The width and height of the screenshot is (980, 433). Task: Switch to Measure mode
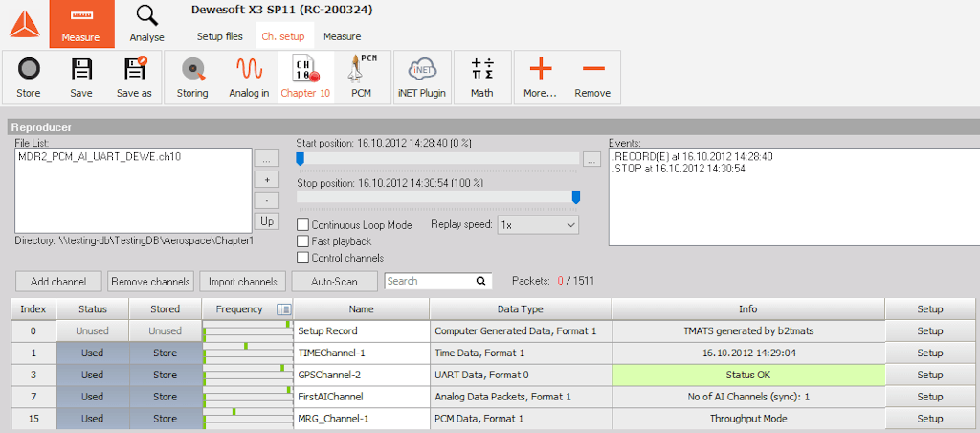82,24
